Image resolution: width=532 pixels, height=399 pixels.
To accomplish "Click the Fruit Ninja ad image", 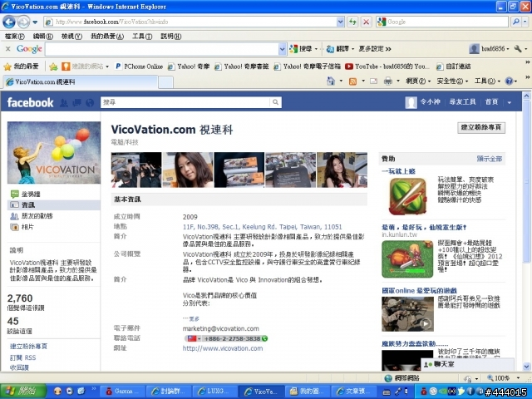I will 407,196.
